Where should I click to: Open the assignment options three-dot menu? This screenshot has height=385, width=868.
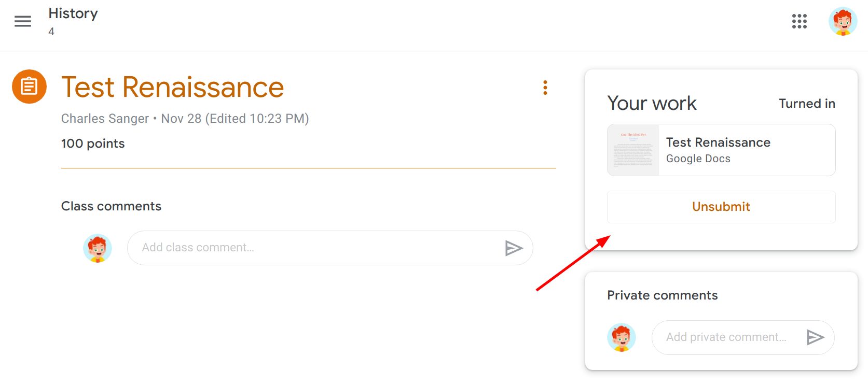pos(544,88)
